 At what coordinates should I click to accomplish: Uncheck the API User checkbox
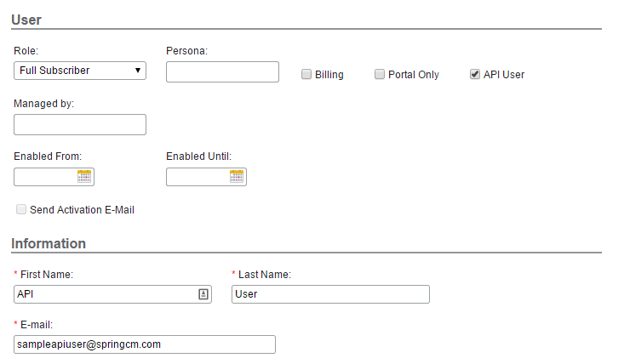click(474, 74)
